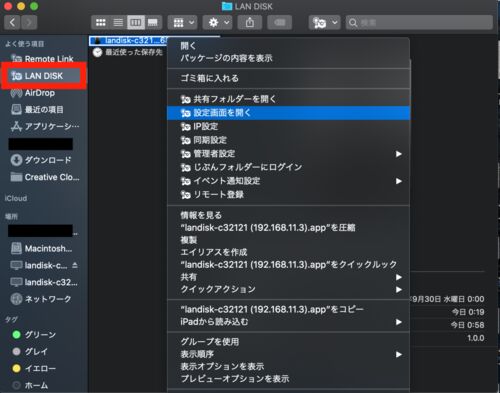Expand the 表示順序 submenu arrow
This screenshot has height=393, width=500.
coord(398,354)
